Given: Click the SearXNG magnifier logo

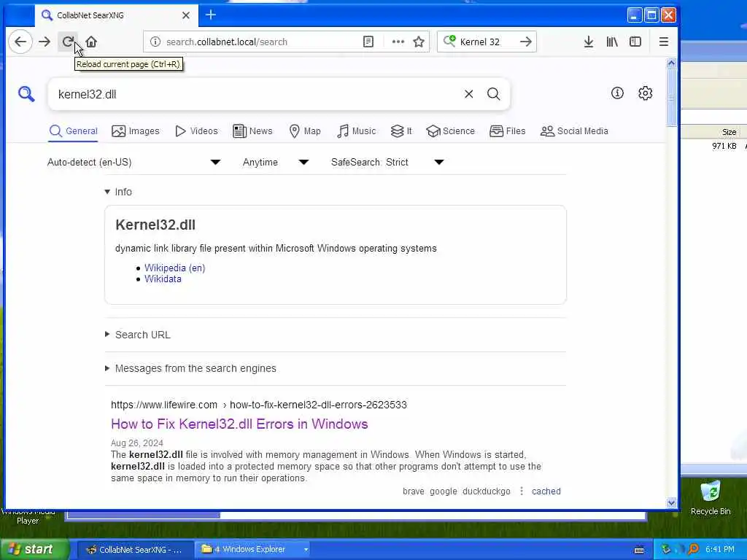Looking at the screenshot, I should pos(26,94).
